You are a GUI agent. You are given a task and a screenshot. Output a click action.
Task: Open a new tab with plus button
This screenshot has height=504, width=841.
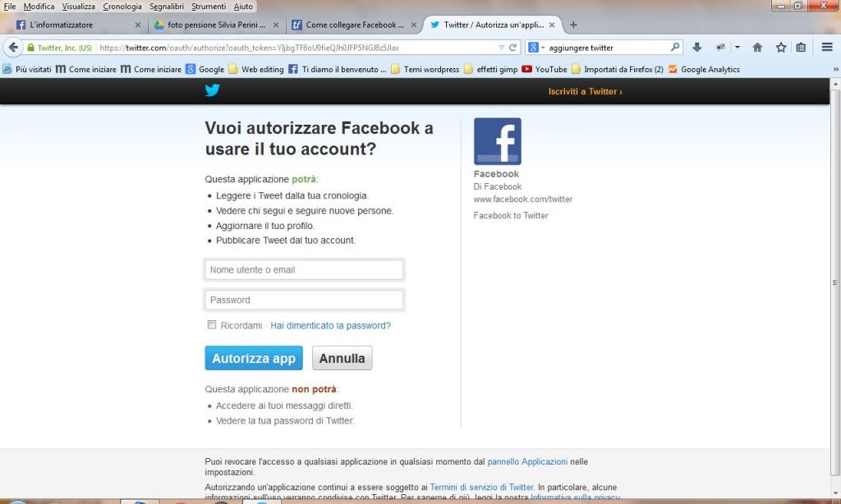tap(573, 25)
